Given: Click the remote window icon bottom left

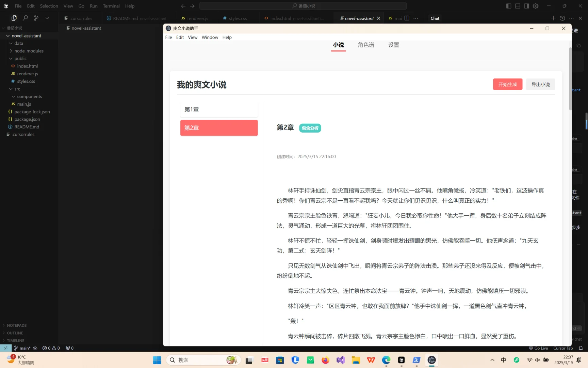Looking at the screenshot, I should [5, 348].
